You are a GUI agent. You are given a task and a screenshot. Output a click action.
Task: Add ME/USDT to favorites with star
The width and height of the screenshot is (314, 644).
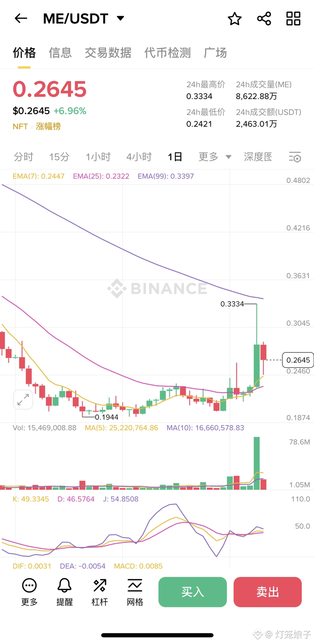click(234, 19)
